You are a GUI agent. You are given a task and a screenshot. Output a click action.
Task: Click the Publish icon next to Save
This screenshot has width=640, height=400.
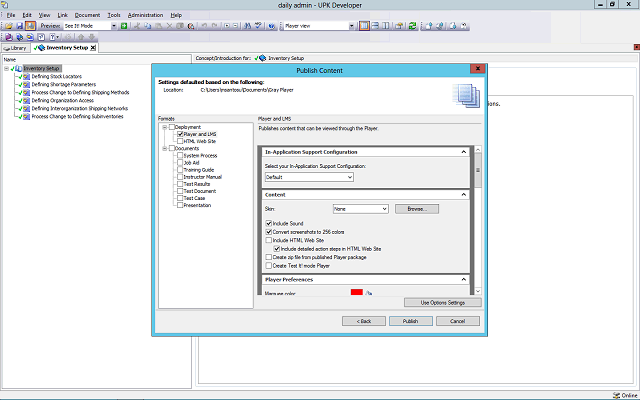click(x=30, y=26)
